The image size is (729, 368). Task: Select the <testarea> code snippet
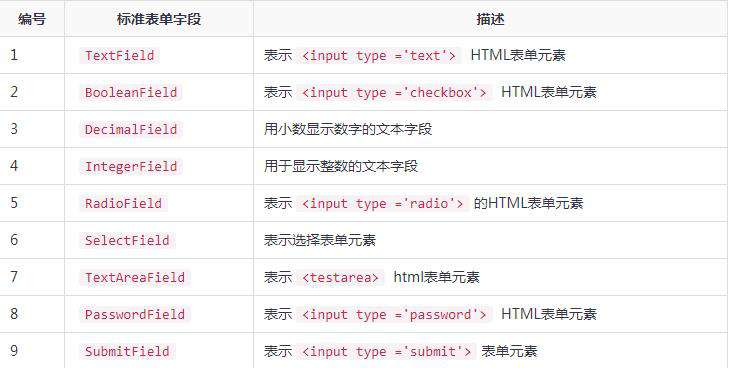pyautogui.click(x=340, y=277)
